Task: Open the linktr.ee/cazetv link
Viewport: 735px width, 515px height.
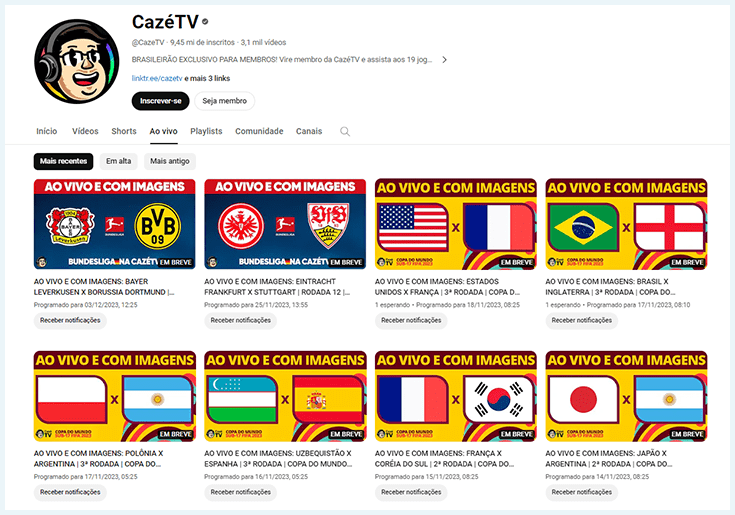Action: pyautogui.click(x=157, y=78)
